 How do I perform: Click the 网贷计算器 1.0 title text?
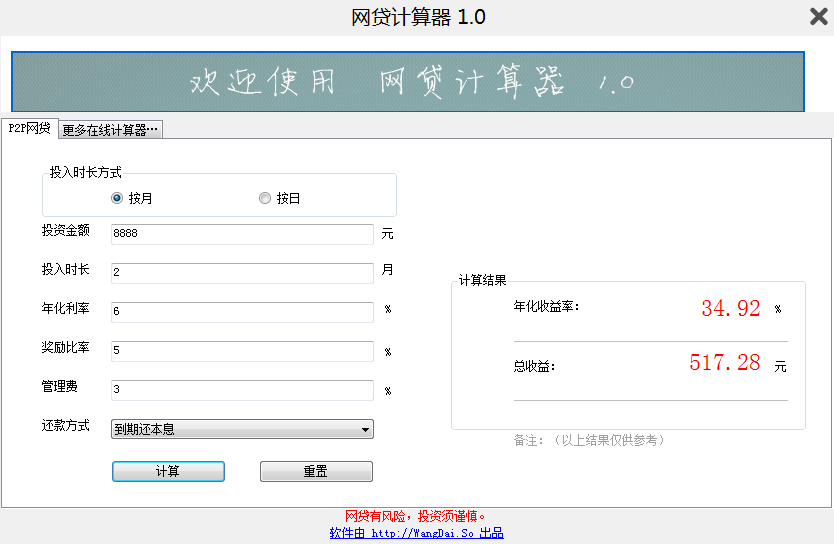tap(418, 17)
